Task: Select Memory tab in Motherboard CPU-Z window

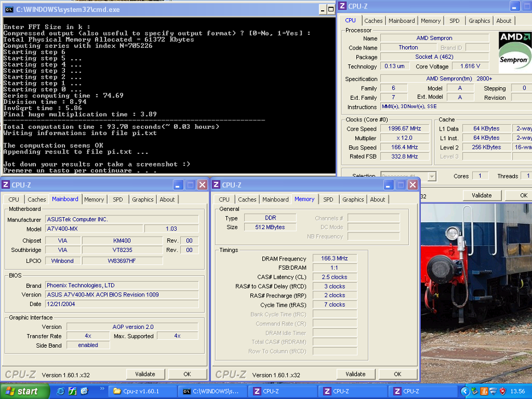Action: click(94, 199)
